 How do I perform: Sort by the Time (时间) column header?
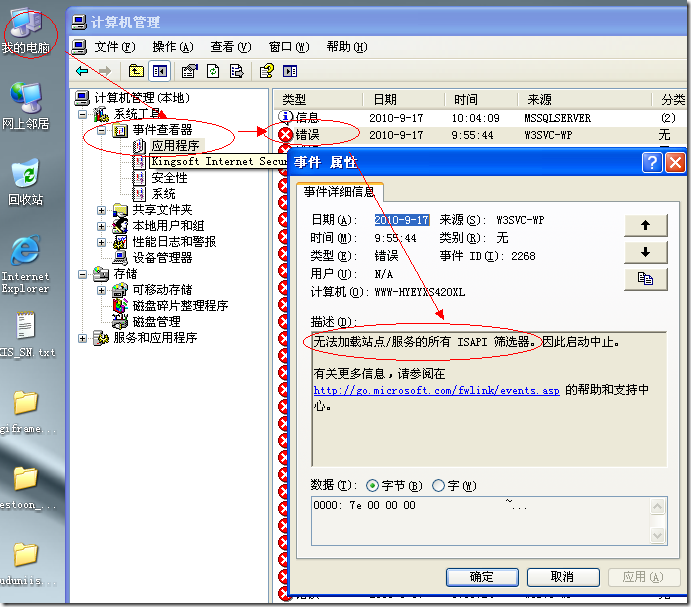[481, 100]
